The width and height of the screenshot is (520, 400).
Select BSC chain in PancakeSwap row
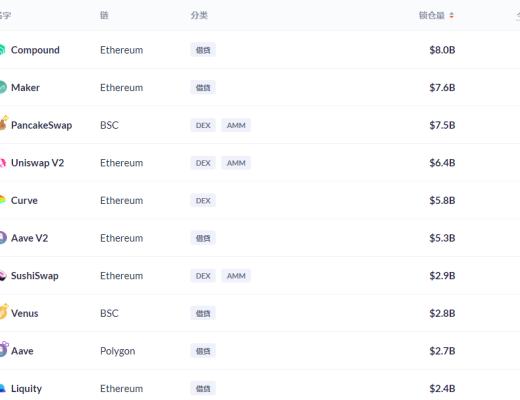click(109, 125)
